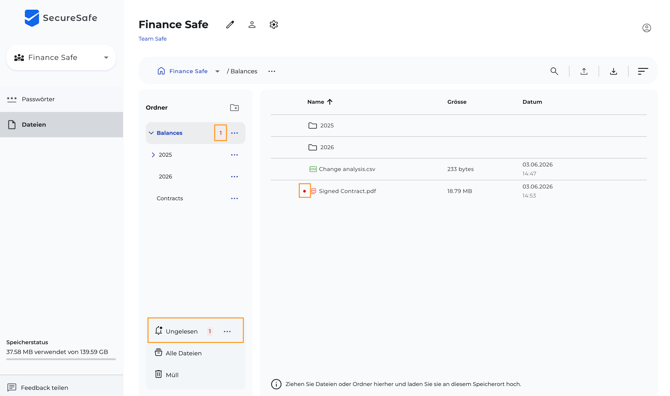Viewport: 670px width, 396px height.
Task: Open more options for 2025 folder in tree
Action: tap(235, 155)
